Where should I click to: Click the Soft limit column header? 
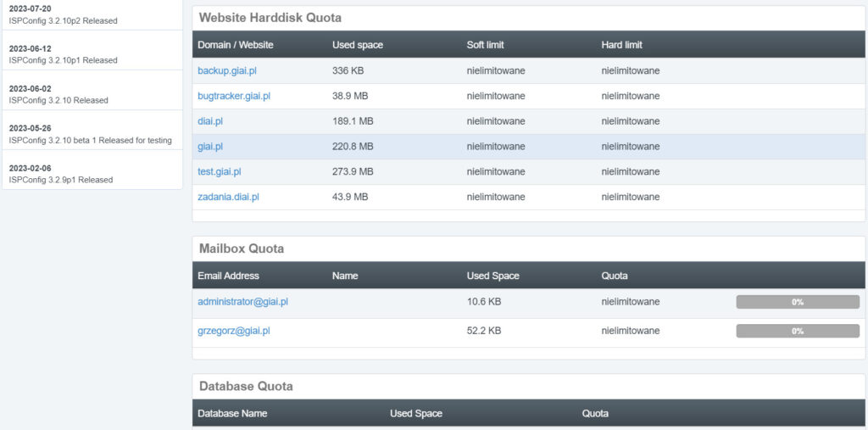486,45
